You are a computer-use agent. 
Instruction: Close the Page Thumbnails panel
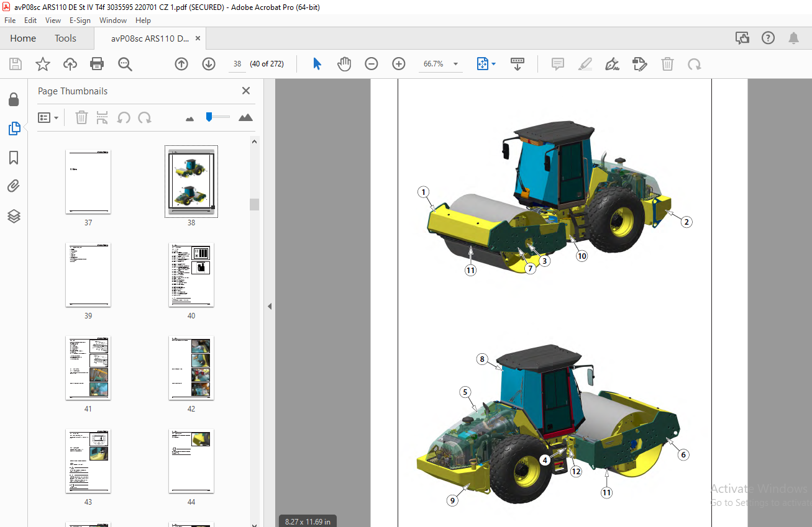pos(246,91)
